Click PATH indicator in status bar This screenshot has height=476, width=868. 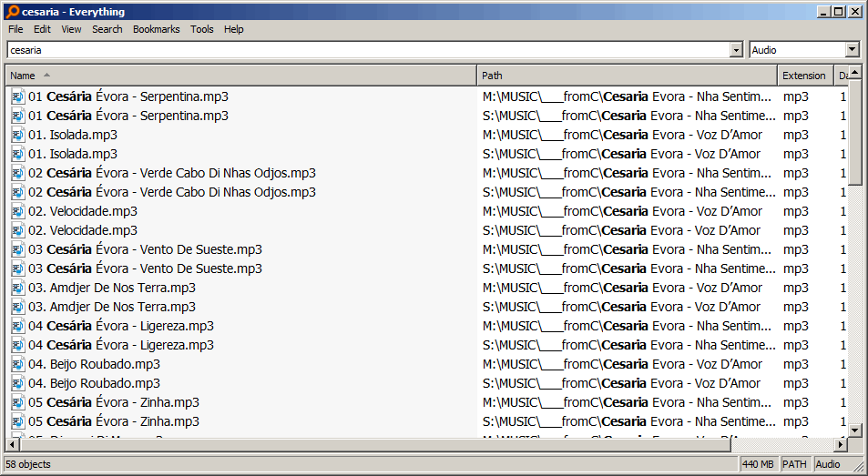(794, 464)
